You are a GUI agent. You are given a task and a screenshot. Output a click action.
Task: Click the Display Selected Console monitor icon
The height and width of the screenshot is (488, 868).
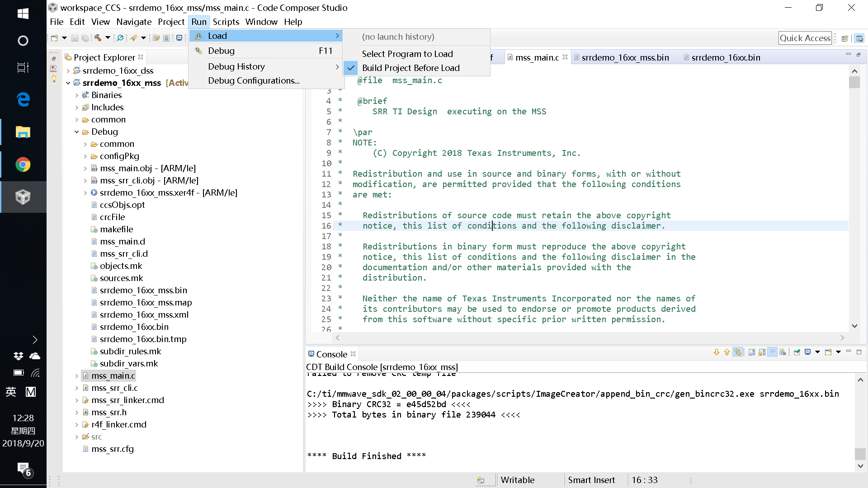pyautogui.click(x=807, y=352)
